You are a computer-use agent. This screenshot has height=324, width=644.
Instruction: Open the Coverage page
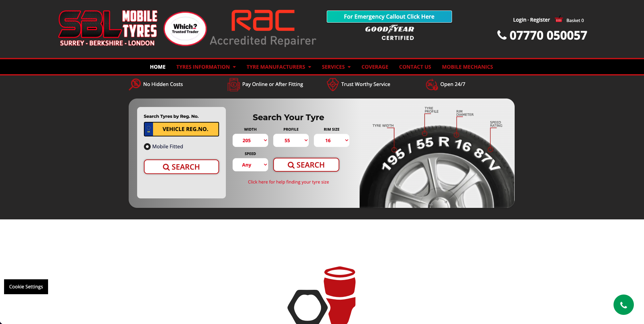375,67
